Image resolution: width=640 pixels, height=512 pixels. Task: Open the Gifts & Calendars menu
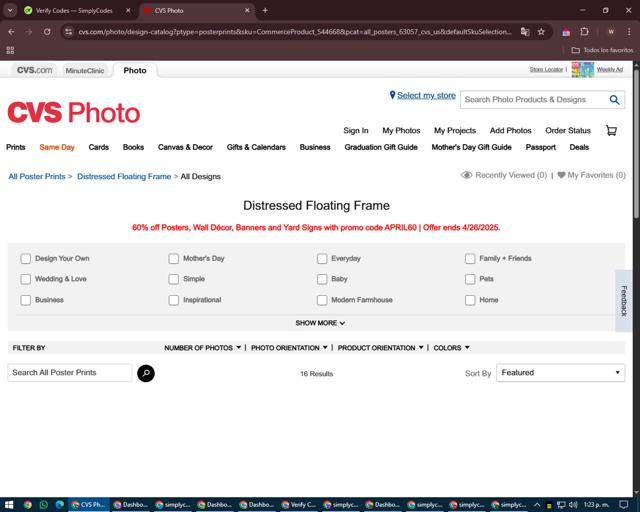(256, 147)
